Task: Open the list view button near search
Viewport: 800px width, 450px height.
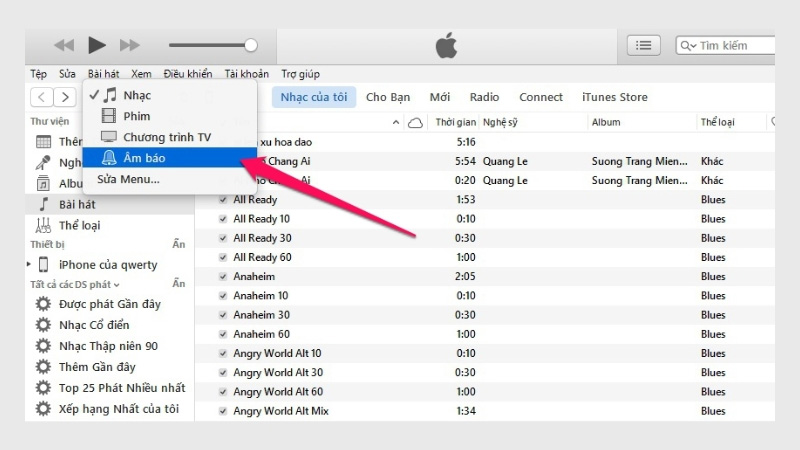Action: click(643, 45)
